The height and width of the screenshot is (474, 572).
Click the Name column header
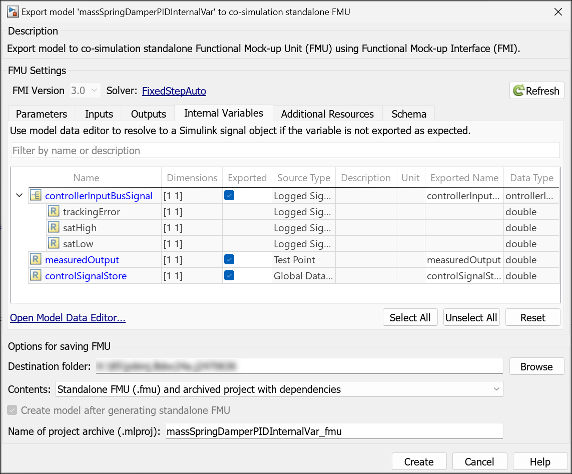86,178
